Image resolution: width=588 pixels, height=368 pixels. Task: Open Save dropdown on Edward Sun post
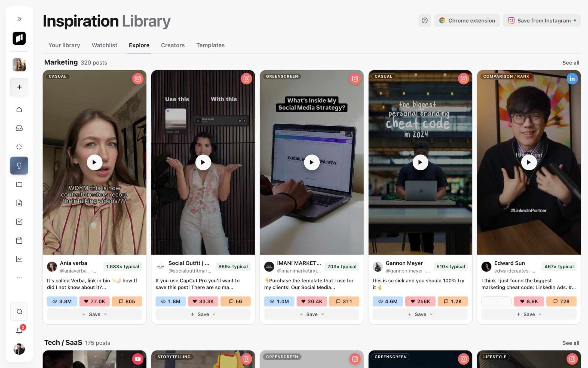point(529,314)
